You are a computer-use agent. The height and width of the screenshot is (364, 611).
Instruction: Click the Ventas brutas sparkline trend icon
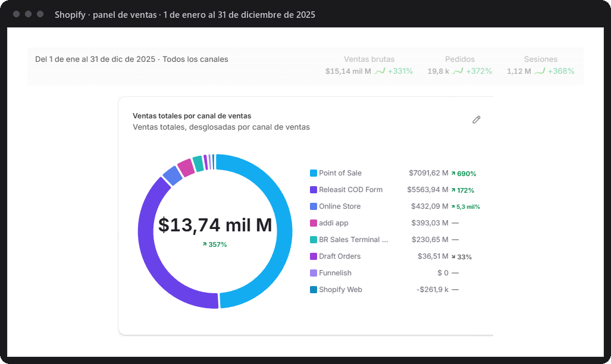click(x=380, y=71)
